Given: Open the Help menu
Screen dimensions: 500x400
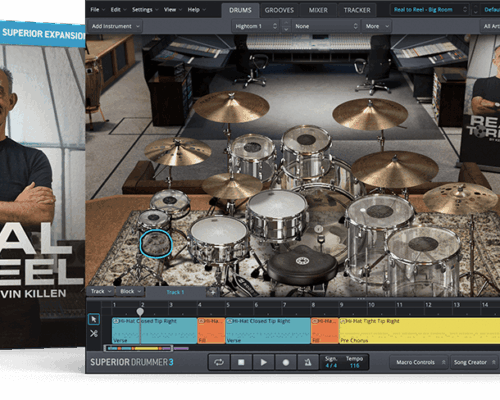Looking at the screenshot, I should [196, 10].
